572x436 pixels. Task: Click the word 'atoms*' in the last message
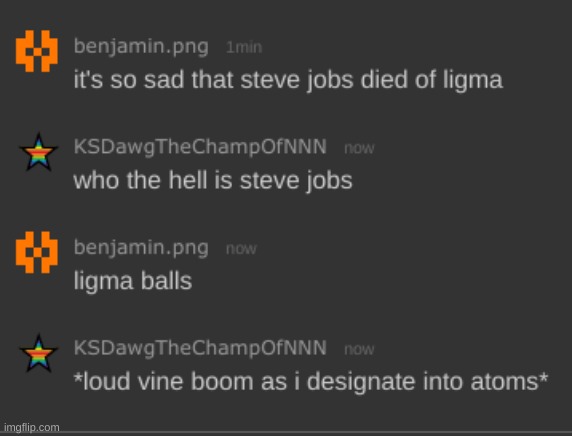click(x=509, y=382)
